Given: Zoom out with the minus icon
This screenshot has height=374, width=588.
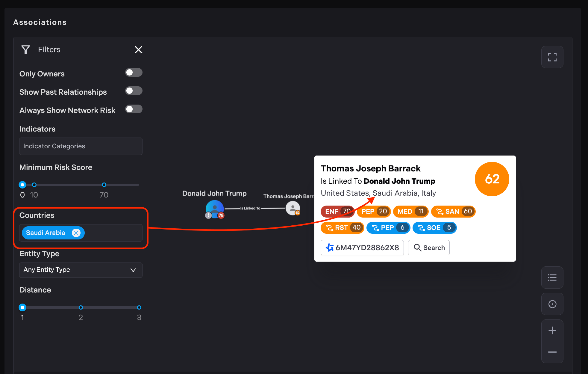Looking at the screenshot, I should pos(552,352).
